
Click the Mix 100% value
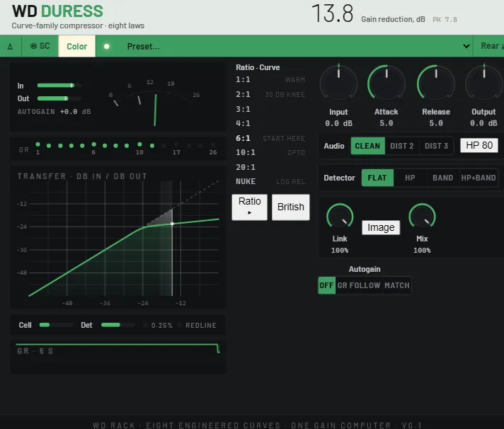click(422, 251)
